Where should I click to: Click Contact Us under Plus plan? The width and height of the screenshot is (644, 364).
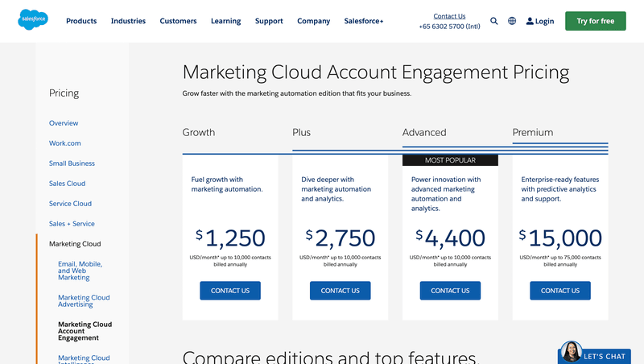(x=340, y=291)
